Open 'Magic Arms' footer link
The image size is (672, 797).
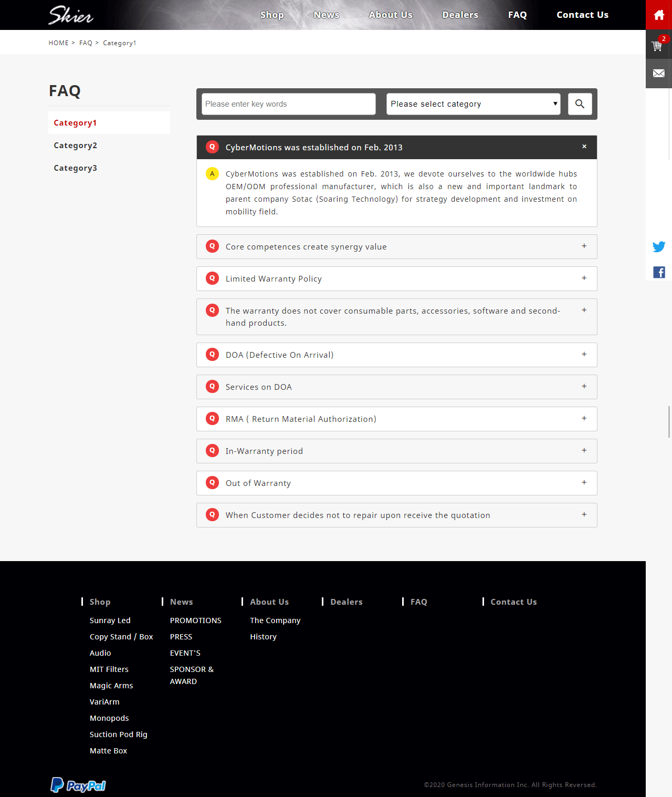click(x=111, y=685)
